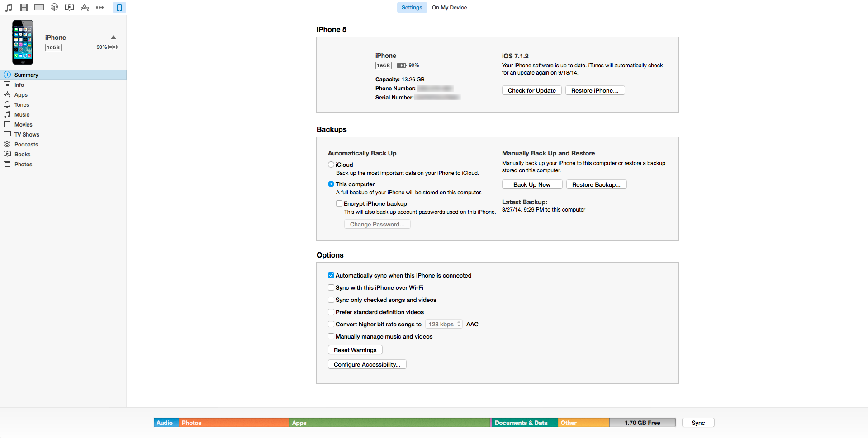
Task: Click Restore Backup... button
Action: pos(597,184)
